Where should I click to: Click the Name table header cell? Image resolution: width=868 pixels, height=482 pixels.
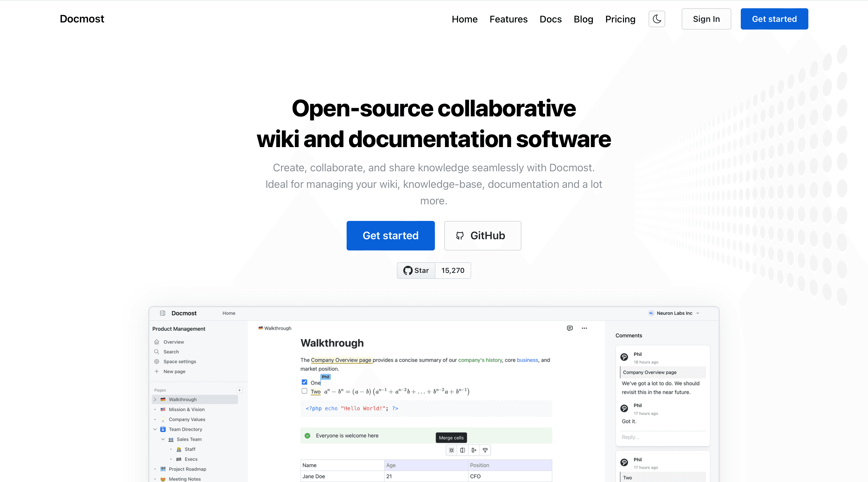[x=342, y=465]
